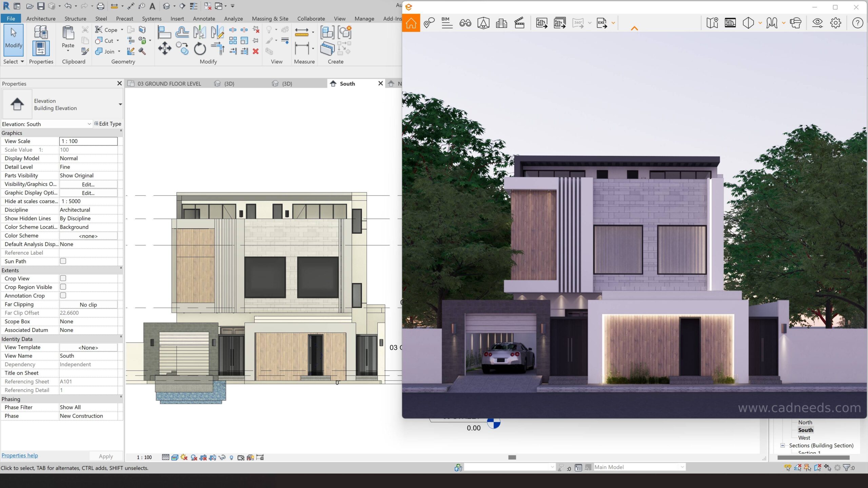Click the project browser horizontal scrollbar
This screenshot has width=868, height=488.
[813, 457]
